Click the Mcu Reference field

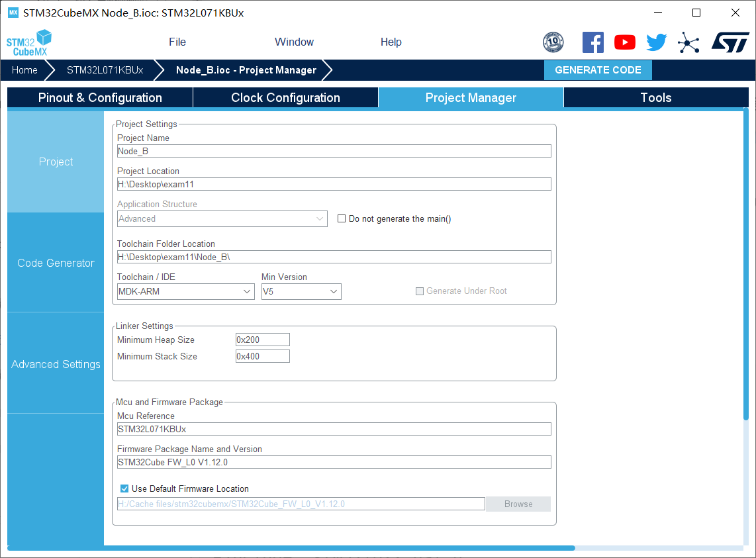[334, 429]
